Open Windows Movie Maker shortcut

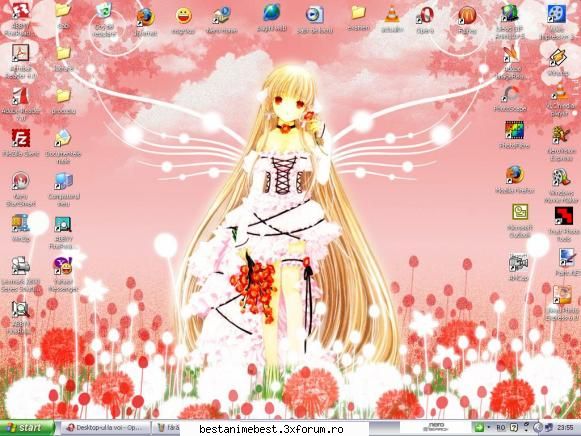pyautogui.click(x=561, y=177)
